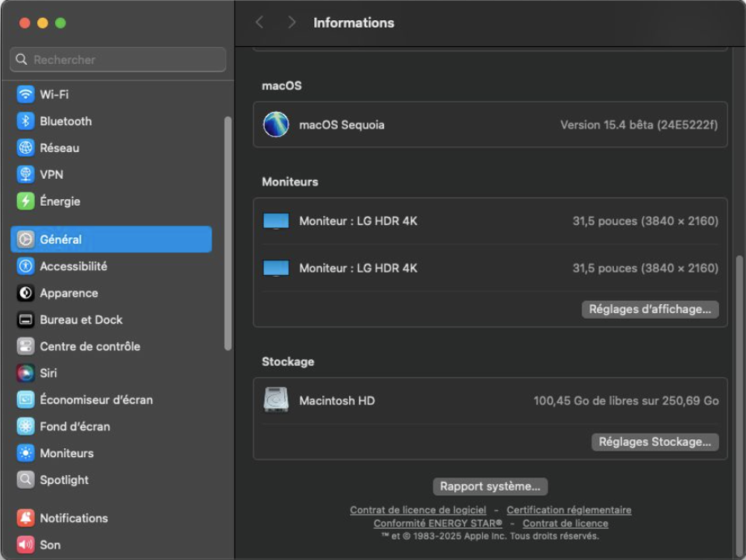Select the Général gear icon

pos(25,239)
